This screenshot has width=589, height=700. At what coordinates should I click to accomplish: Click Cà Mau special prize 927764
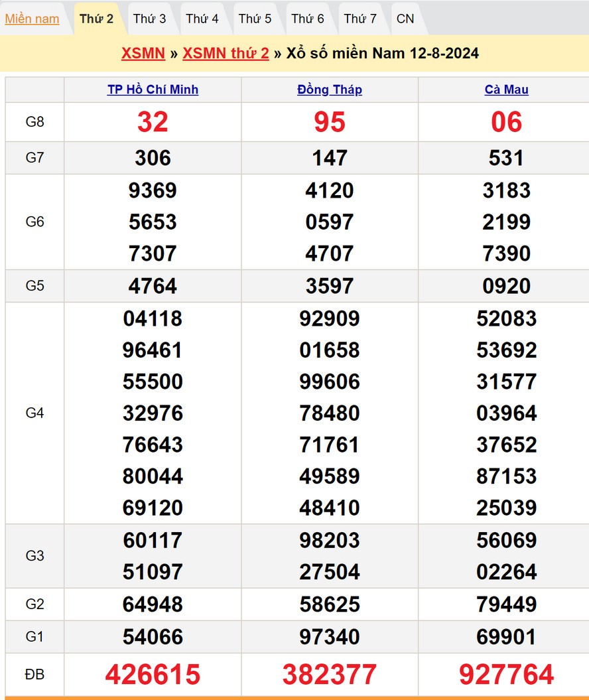coord(507,675)
